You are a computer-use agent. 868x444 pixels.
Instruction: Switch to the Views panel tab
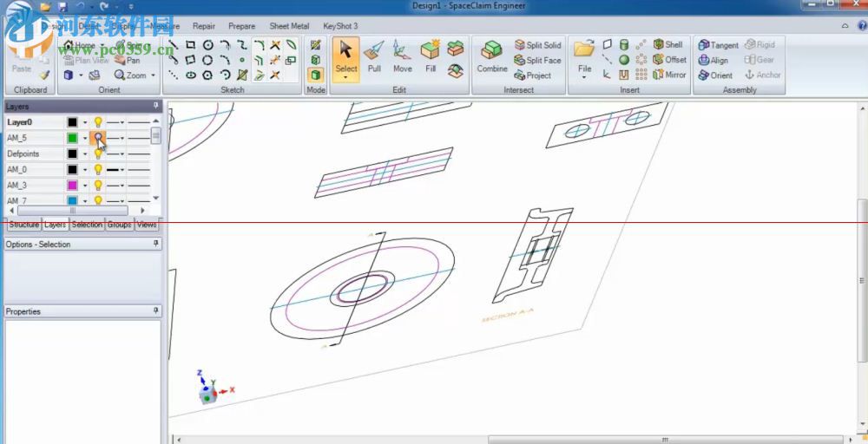pos(147,225)
